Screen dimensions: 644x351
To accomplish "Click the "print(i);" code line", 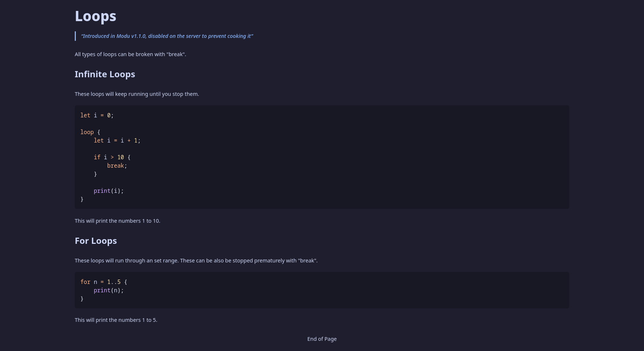I will [109, 191].
